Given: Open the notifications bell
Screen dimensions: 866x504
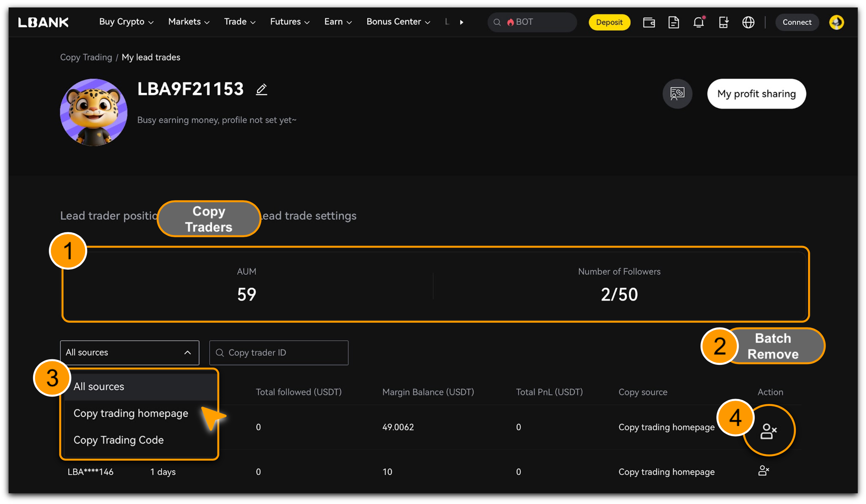Looking at the screenshot, I should pos(698,22).
